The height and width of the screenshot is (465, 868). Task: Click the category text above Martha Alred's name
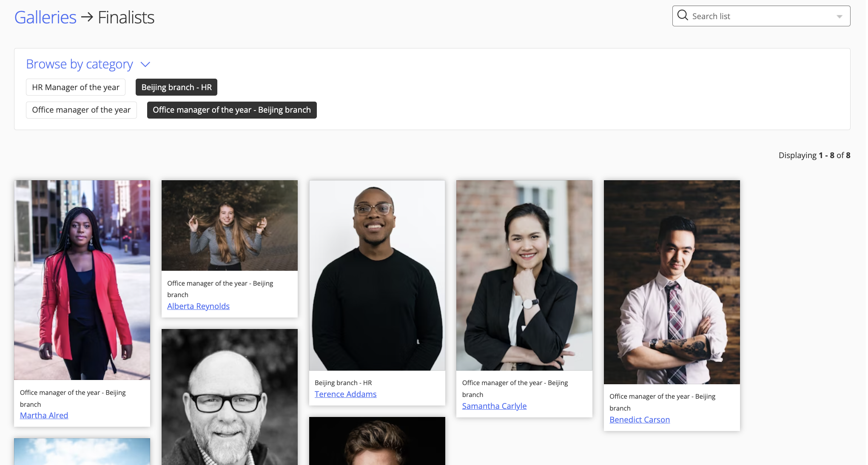73,398
